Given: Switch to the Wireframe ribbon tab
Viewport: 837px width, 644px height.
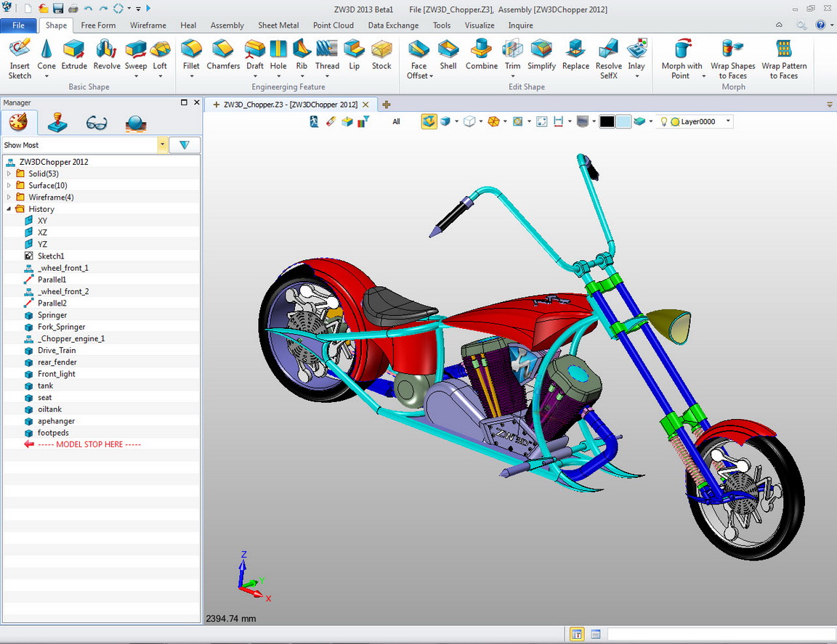Looking at the screenshot, I should 148,25.
